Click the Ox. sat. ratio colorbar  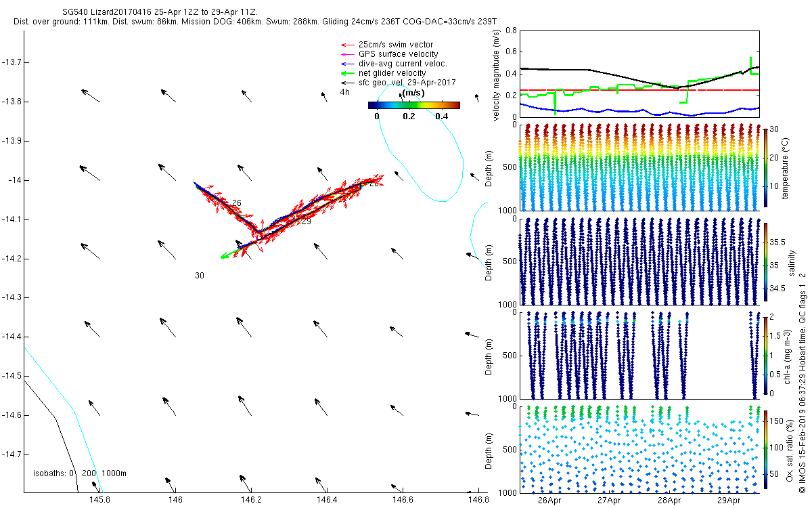[765, 447]
